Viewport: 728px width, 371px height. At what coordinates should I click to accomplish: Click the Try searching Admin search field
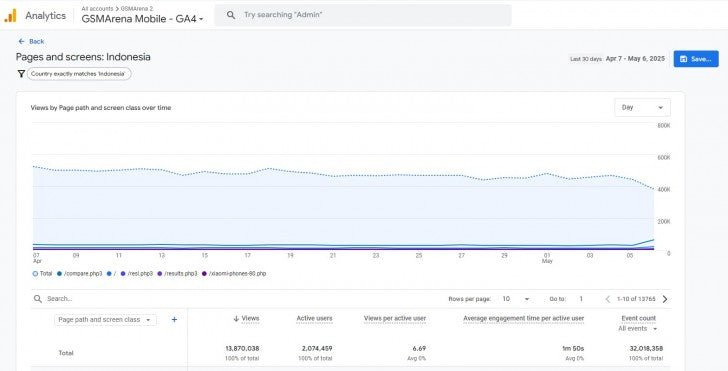363,15
